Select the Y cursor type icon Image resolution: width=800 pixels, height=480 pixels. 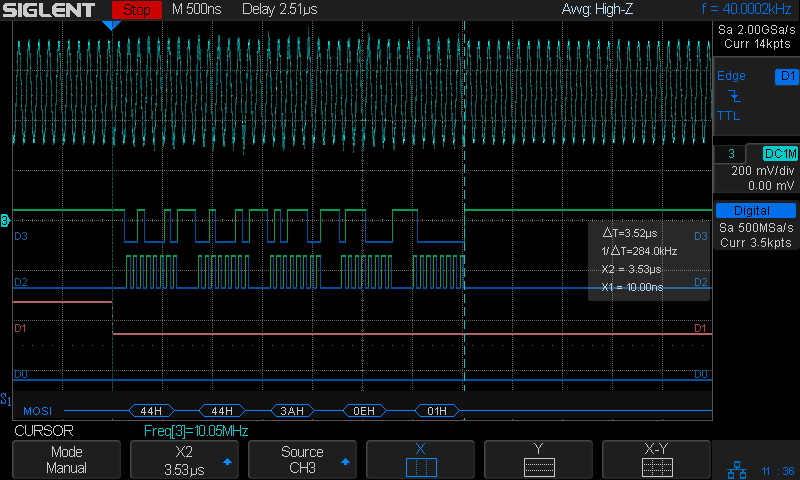pos(538,467)
